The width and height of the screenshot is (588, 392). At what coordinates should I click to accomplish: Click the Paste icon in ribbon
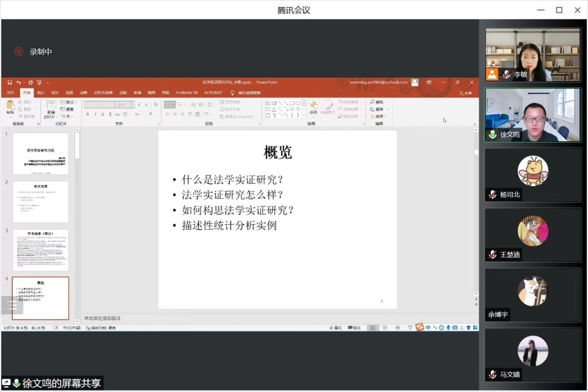(10, 107)
